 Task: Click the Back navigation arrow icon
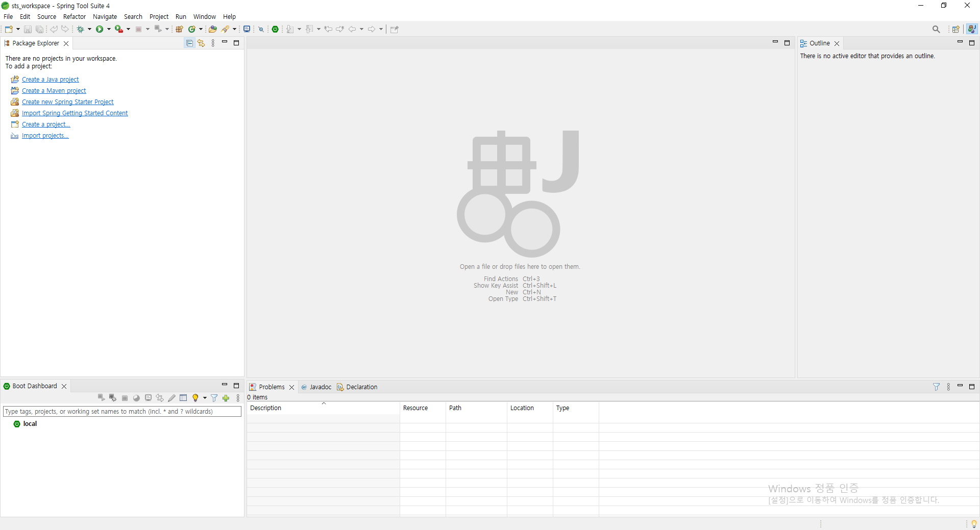352,29
